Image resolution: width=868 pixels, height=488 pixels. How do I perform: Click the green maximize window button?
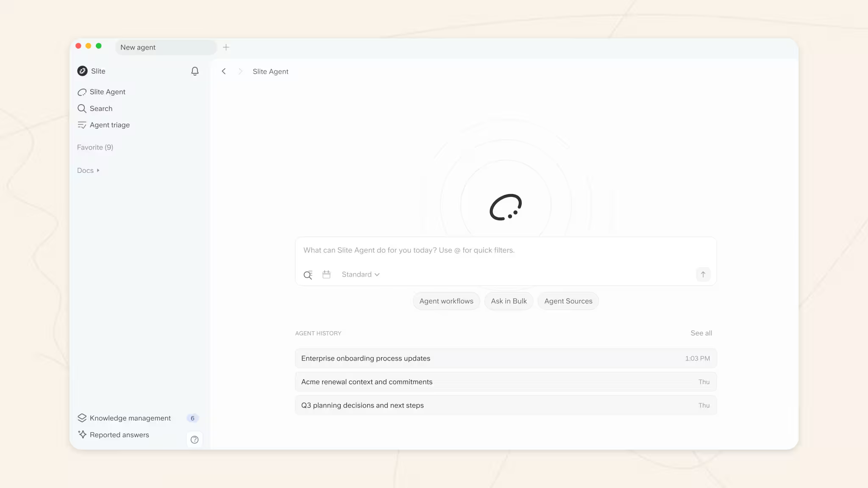(x=99, y=46)
